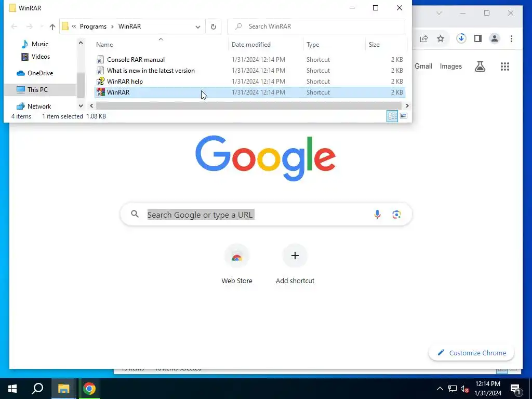Viewport: 532px width, 399px height.
Task: Open network status tray icon
Action: [453, 389]
